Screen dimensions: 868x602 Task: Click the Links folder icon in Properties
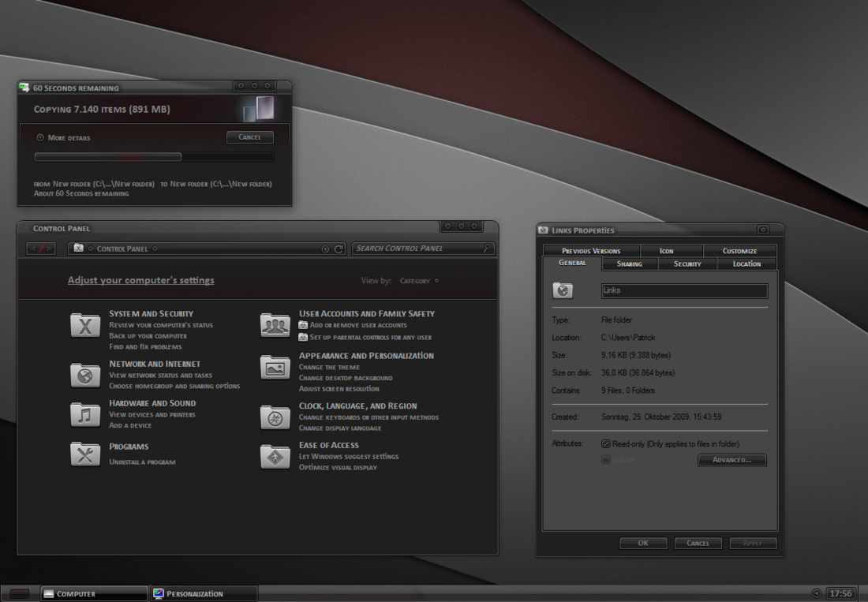point(563,290)
